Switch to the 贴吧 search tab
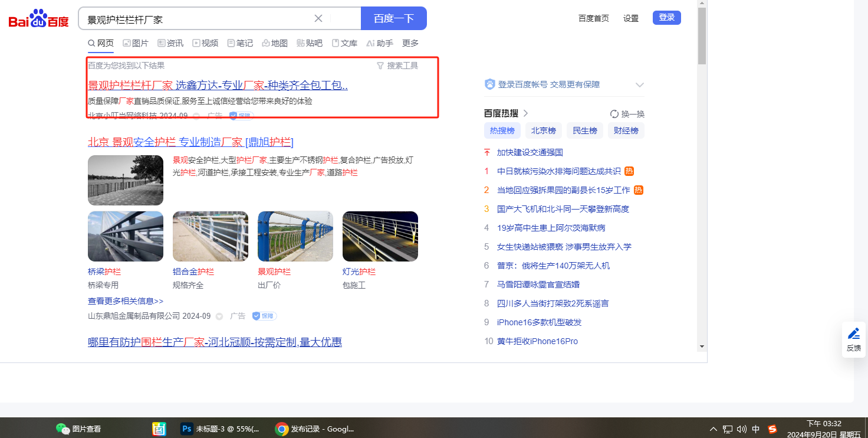Image resolution: width=868 pixels, height=438 pixels. pos(310,43)
